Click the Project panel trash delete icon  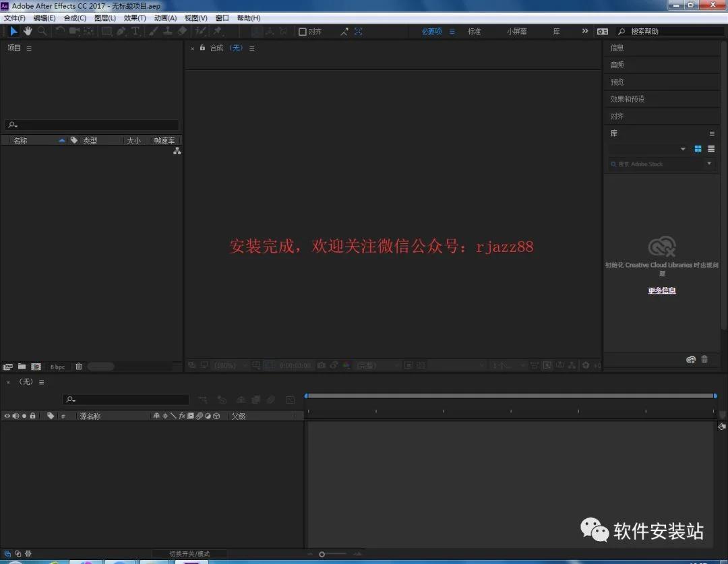[x=79, y=367]
